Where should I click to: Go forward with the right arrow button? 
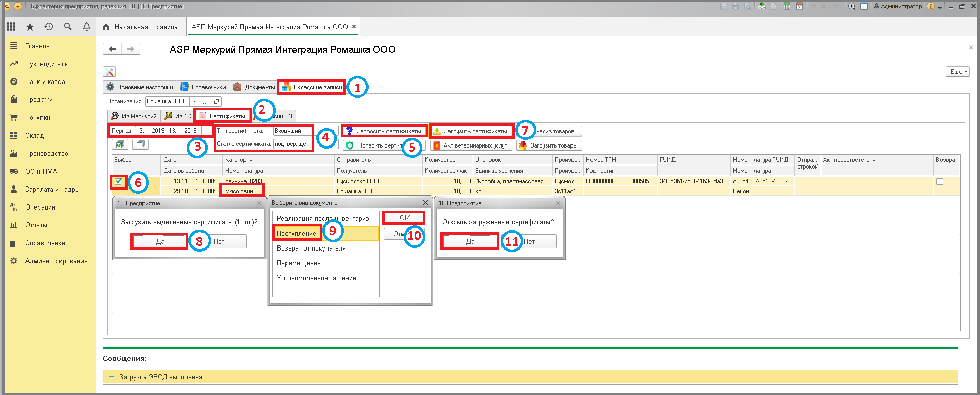[131, 49]
